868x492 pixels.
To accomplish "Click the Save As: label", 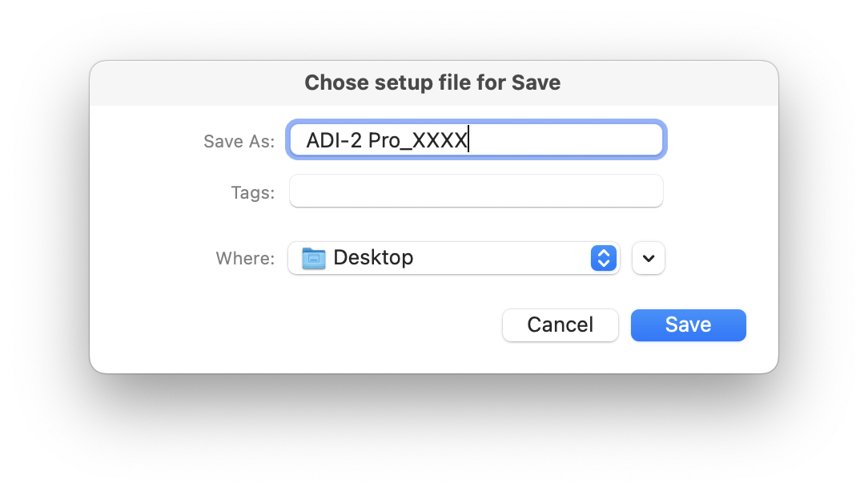I will [x=239, y=141].
